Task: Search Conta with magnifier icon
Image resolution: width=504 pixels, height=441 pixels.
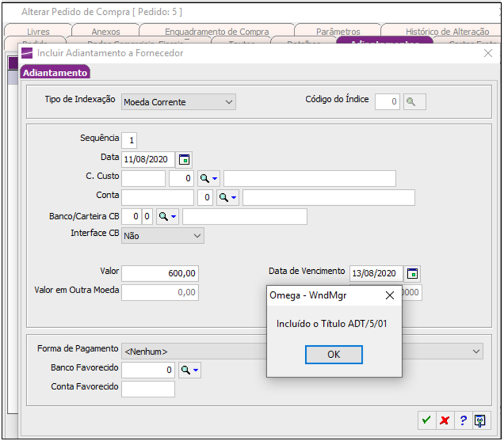Action: (228, 197)
